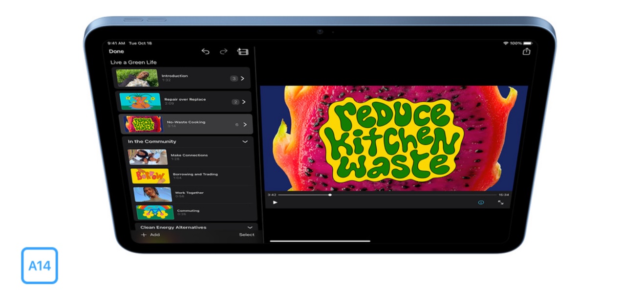Image resolution: width=644 pixels, height=294 pixels.
Task: Tap the Work Together clip thumbnail
Action: [153, 194]
